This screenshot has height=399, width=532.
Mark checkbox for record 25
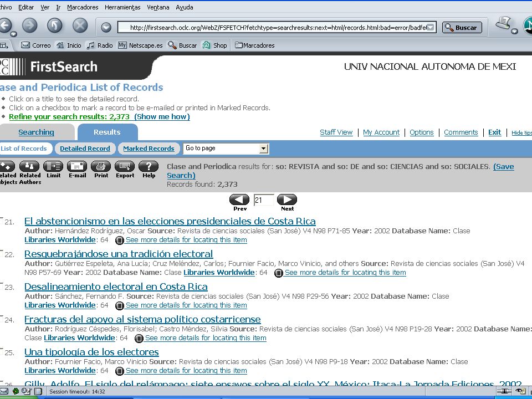(x=1, y=351)
